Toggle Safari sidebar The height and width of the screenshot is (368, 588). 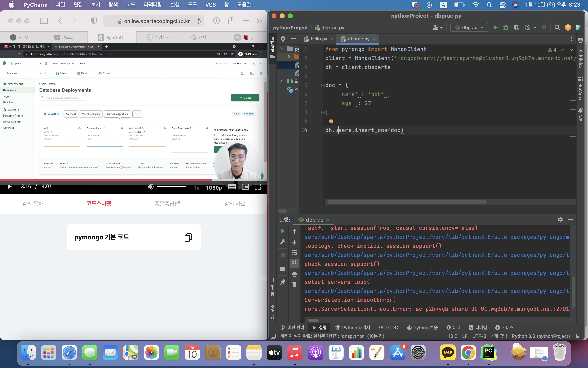click(44, 21)
